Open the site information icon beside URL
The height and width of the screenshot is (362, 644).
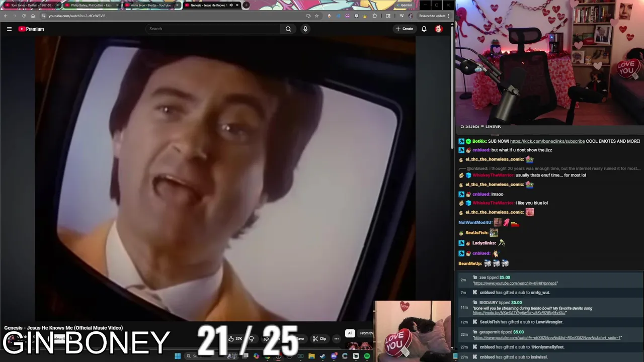pyautogui.click(x=44, y=16)
